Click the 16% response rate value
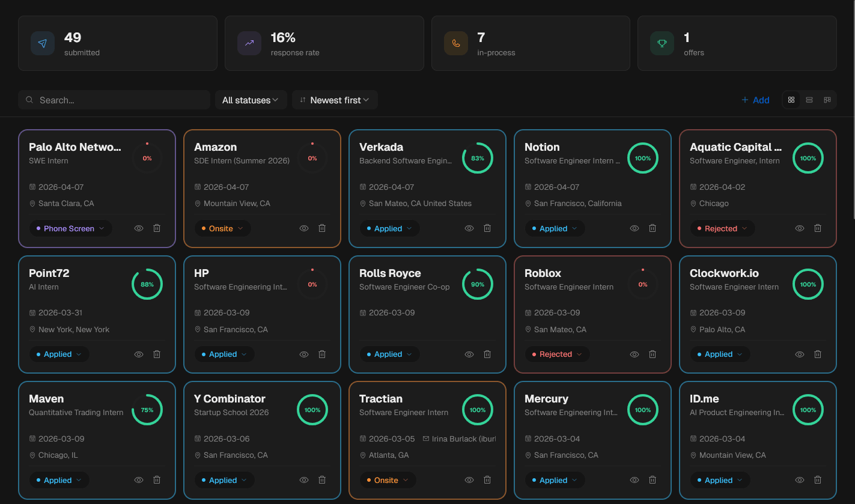This screenshot has width=855, height=504. point(283,37)
